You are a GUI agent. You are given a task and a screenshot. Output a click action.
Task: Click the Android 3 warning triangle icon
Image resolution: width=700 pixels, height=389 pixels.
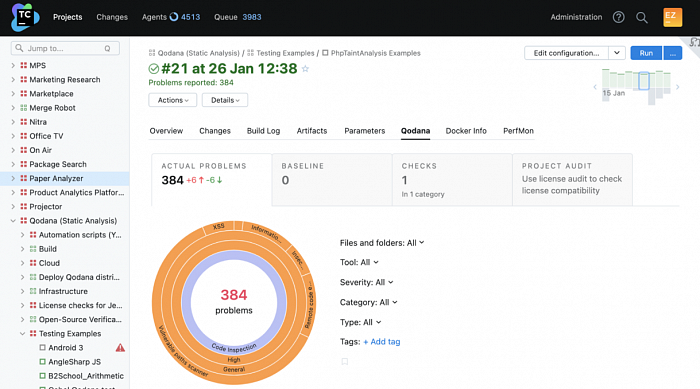click(120, 347)
